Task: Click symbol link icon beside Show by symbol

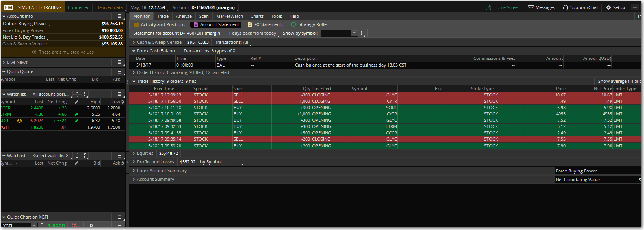Action: (x=362, y=33)
